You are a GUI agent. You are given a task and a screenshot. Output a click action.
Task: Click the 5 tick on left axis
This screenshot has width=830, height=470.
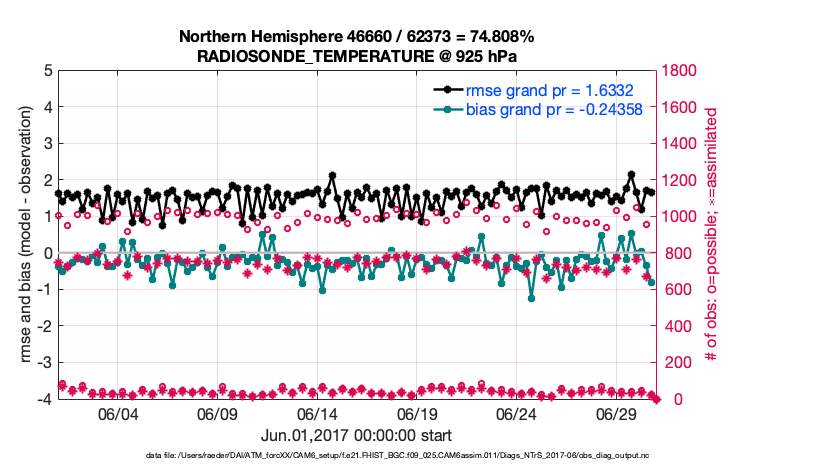point(47,71)
